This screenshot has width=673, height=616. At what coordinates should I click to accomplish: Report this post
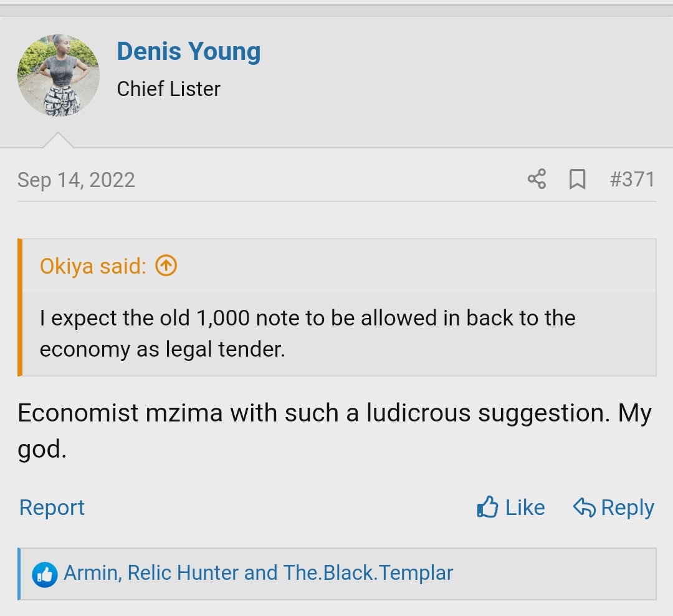click(52, 508)
